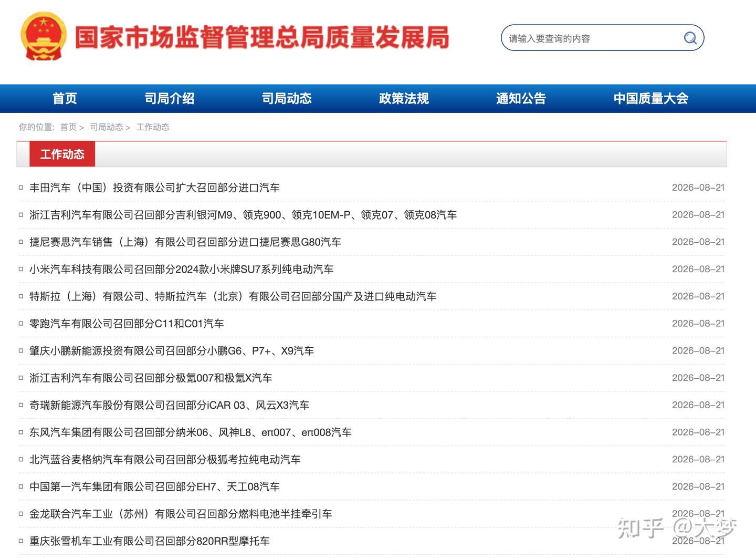
Task: Click the date beside the 零跑汽车 article
Action: coord(698,324)
